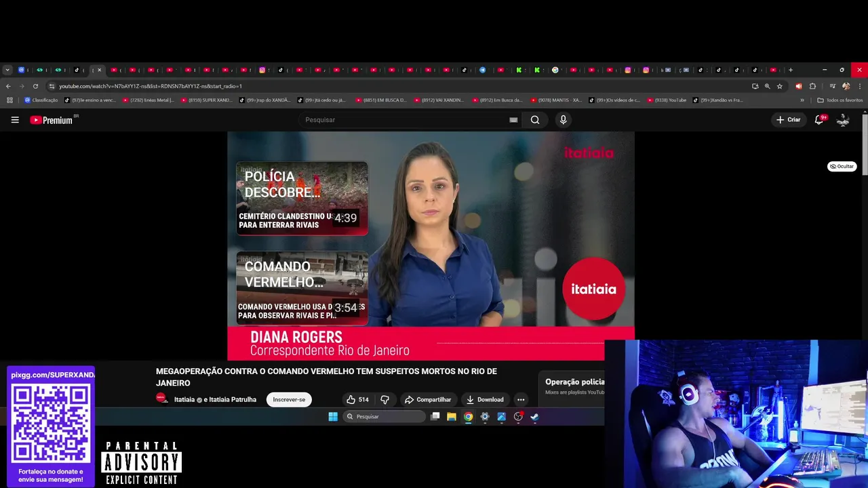This screenshot has width=868, height=488.
Task: Open the MANTIS - XA bookmark
Action: [x=557, y=100]
